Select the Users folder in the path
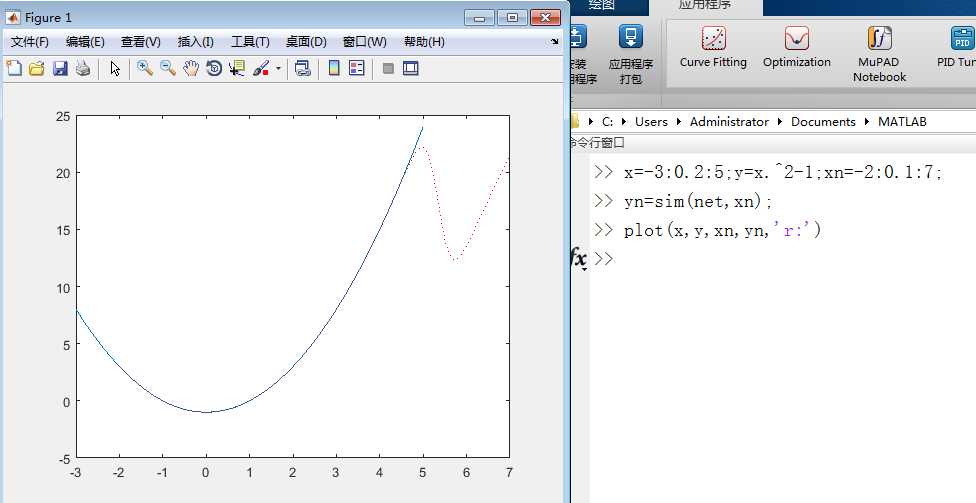 click(651, 122)
